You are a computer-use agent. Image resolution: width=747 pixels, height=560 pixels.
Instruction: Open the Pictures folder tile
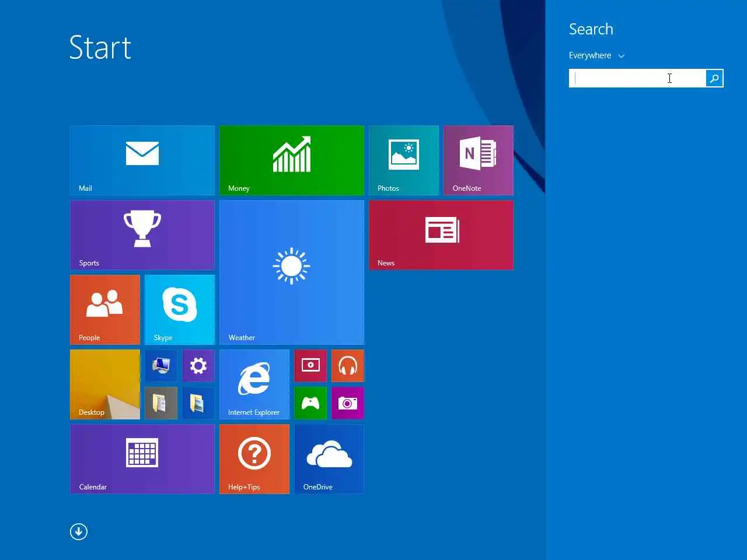click(x=198, y=403)
